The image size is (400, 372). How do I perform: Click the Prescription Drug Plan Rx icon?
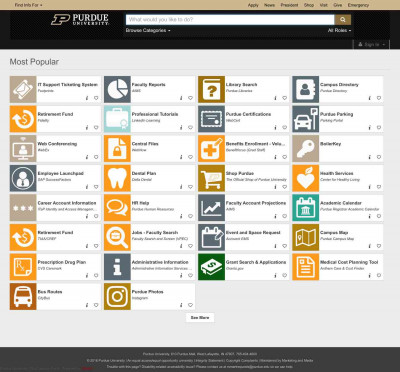coord(23,267)
